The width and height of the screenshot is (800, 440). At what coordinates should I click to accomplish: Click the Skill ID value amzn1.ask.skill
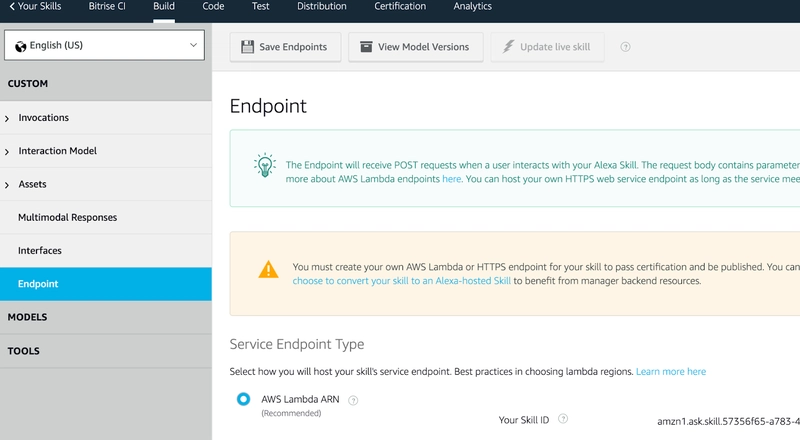(x=728, y=421)
